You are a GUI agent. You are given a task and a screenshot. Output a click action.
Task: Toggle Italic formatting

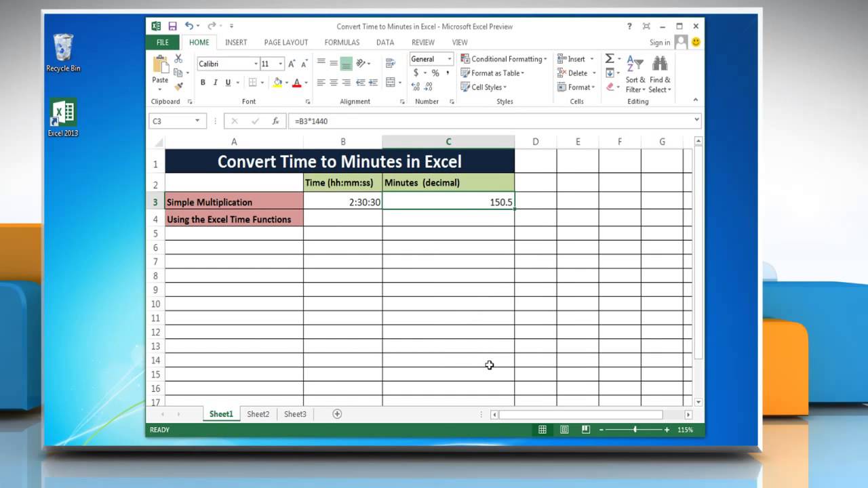coord(216,83)
